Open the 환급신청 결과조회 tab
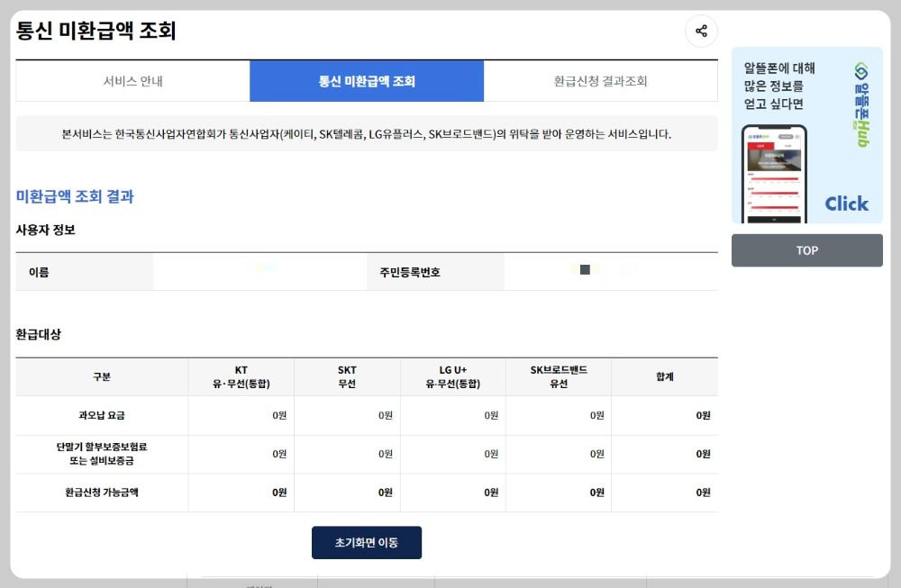Viewport: 901px width, 588px height. [x=601, y=81]
